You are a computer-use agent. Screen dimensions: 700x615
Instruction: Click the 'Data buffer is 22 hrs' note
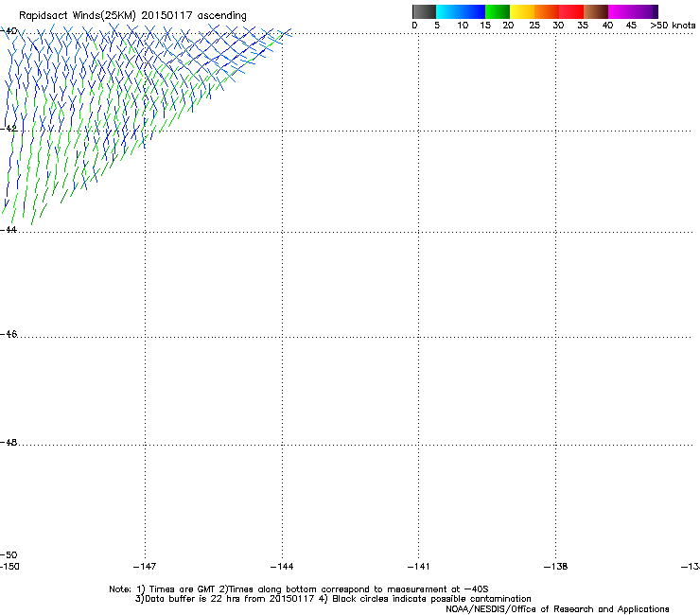(x=333, y=599)
